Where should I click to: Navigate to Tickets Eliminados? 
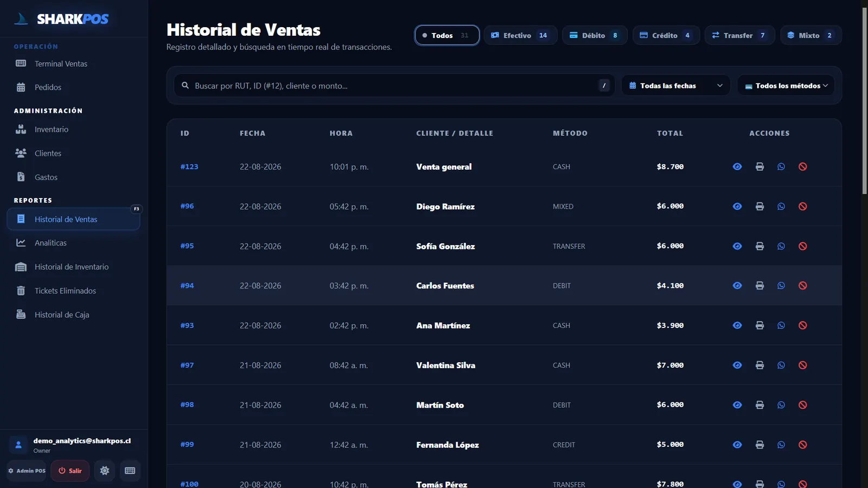[x=73, y=291]
